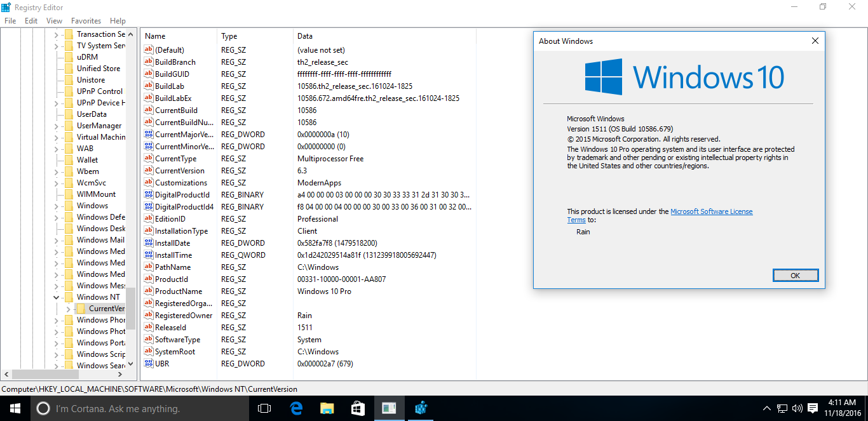Select the SoftwareType value name
The image size is (868, 421).
[x=177, y=340]
